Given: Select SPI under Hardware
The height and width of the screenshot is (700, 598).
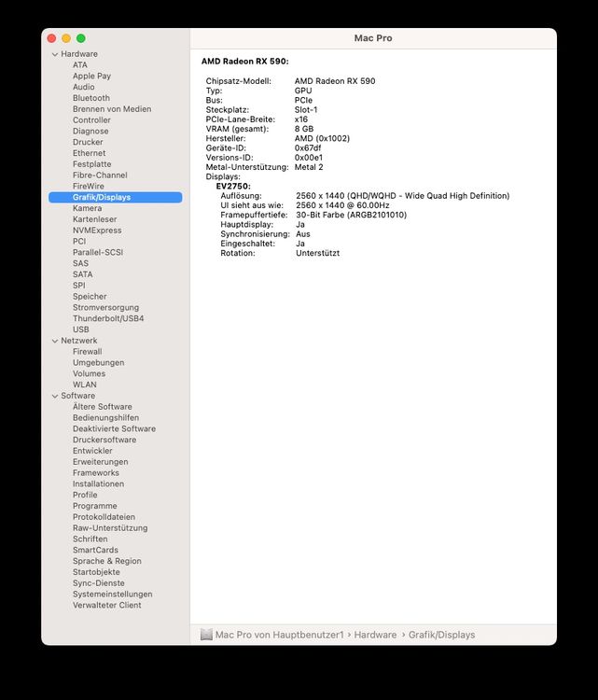Looking at the screenshot, I should tap(78, 286).
